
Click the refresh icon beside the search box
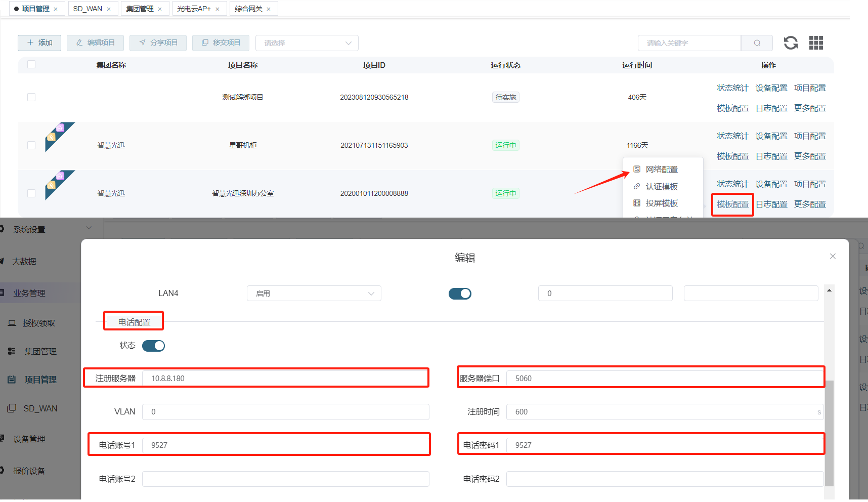point(791,43)
